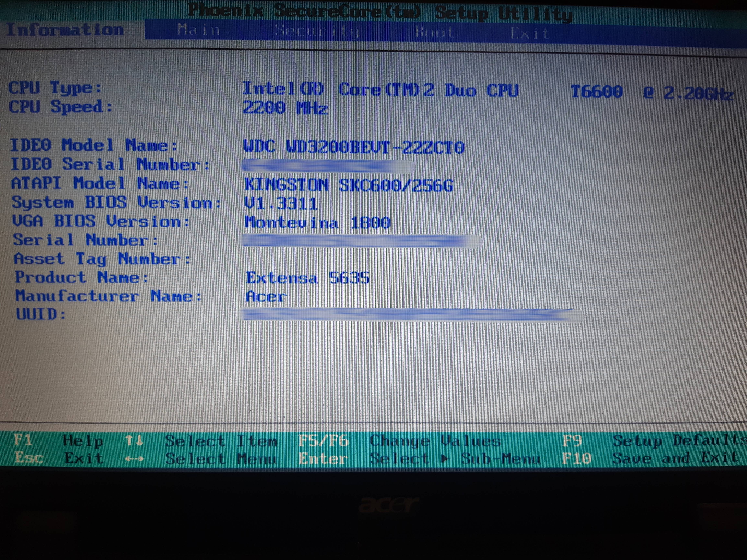Click the up-down arrows Select Item icon
747x560 pixels.
(x=134, y=441)
